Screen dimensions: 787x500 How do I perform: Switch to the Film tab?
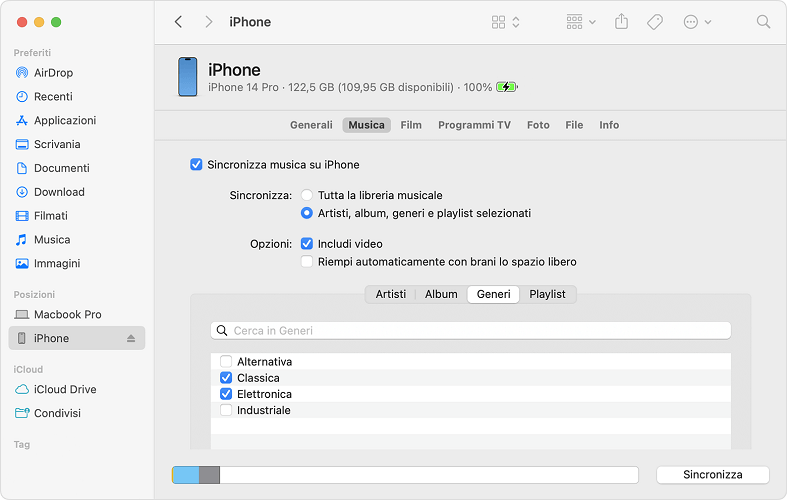[x=410, y=125]
